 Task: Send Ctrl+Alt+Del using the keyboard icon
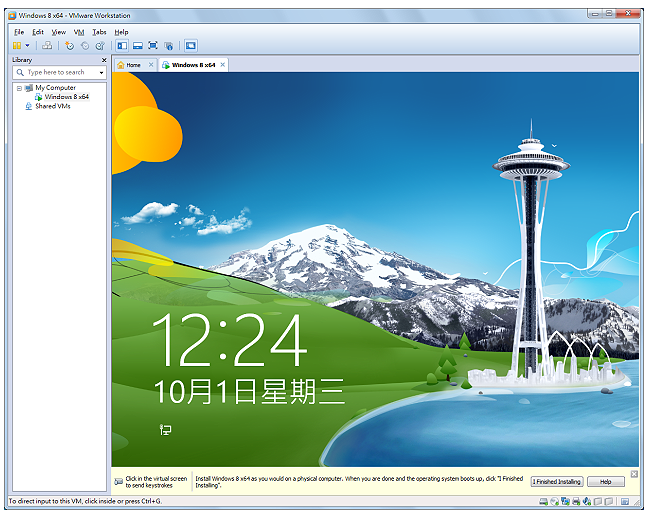click(x=47, y=45)
